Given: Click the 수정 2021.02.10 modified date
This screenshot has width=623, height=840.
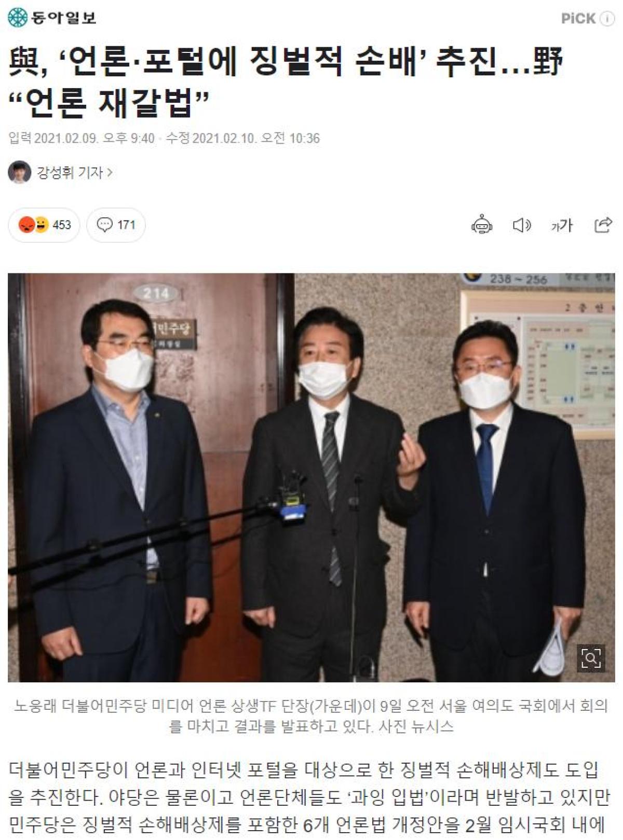Looking at the screenshot, I should [x=242, y=139].
